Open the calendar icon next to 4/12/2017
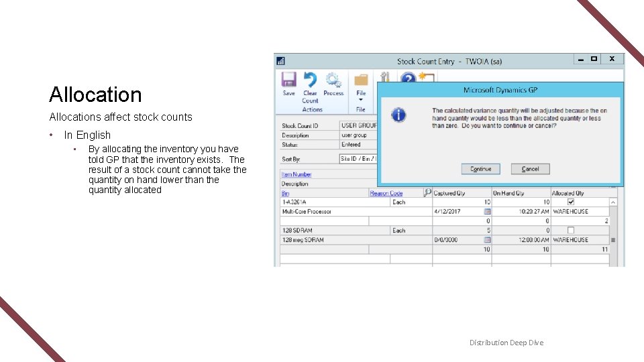The width and height of the screenshot is (644, 362). pyautogui.click(x=487, y=211)
